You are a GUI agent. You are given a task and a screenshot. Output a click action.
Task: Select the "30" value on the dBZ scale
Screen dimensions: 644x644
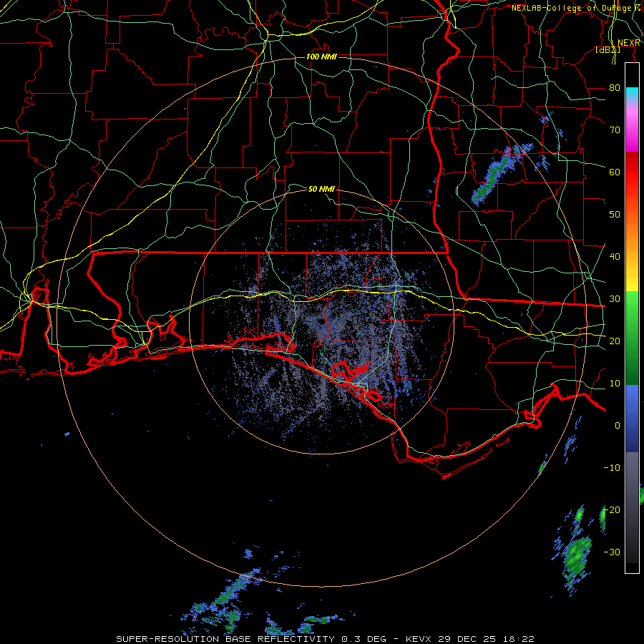[615, 298]
